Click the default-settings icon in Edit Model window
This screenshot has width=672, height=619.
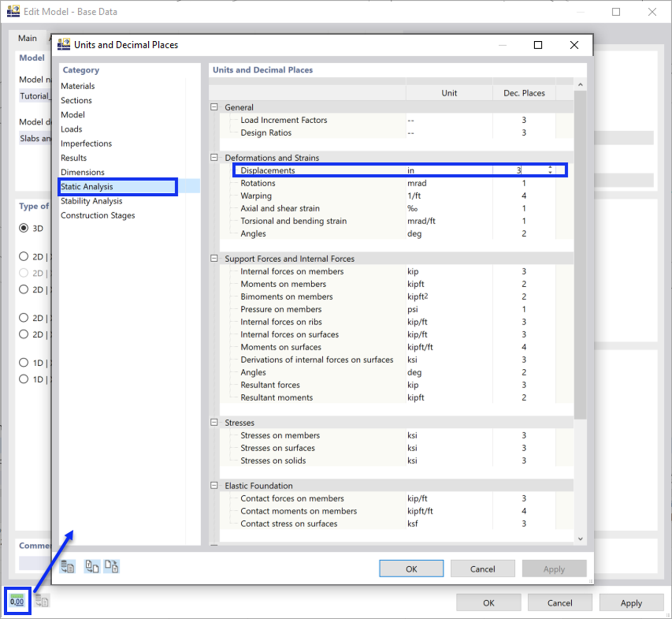point(42,601)
